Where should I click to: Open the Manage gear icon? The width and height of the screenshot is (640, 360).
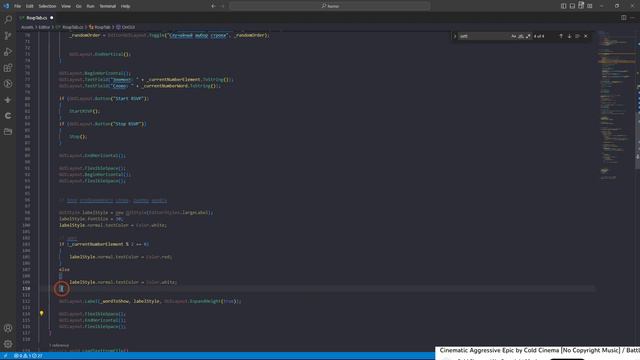pos(8,344)
